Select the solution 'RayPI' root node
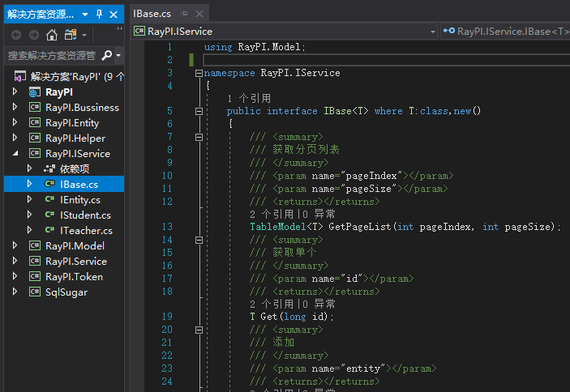Image resolution: width=570 pixels, height=392 pixels. click(69, 77)
